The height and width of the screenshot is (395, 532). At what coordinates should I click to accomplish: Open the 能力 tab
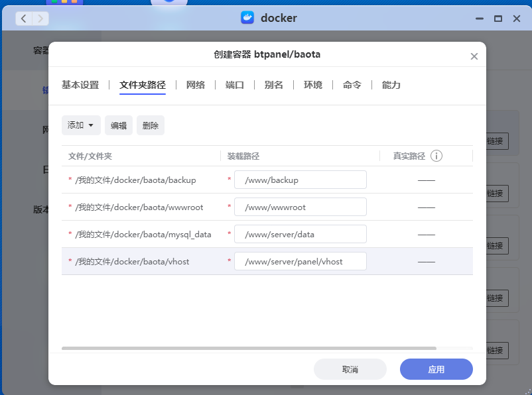click(x=391, y=85)
